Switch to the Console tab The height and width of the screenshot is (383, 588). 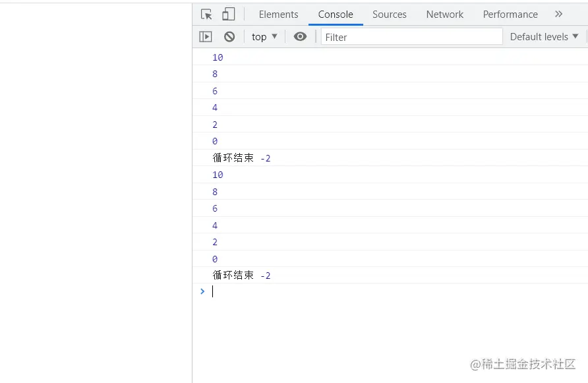336,15
